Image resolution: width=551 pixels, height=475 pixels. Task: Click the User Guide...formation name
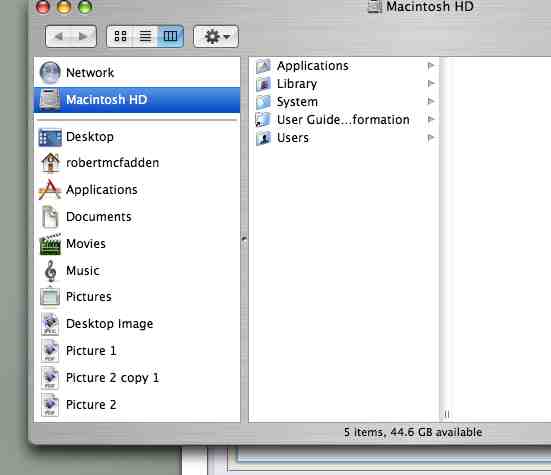[343, 120]
